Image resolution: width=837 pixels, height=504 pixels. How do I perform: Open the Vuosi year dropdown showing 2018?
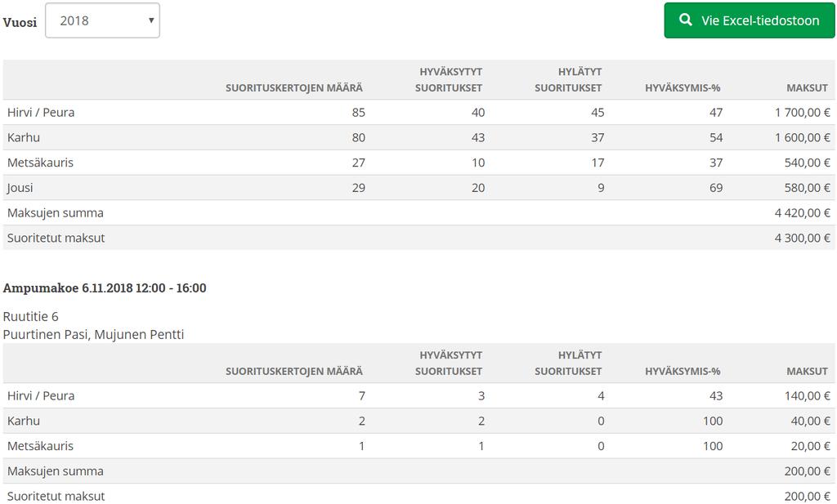pyautogui.click(x=102, y=20)
